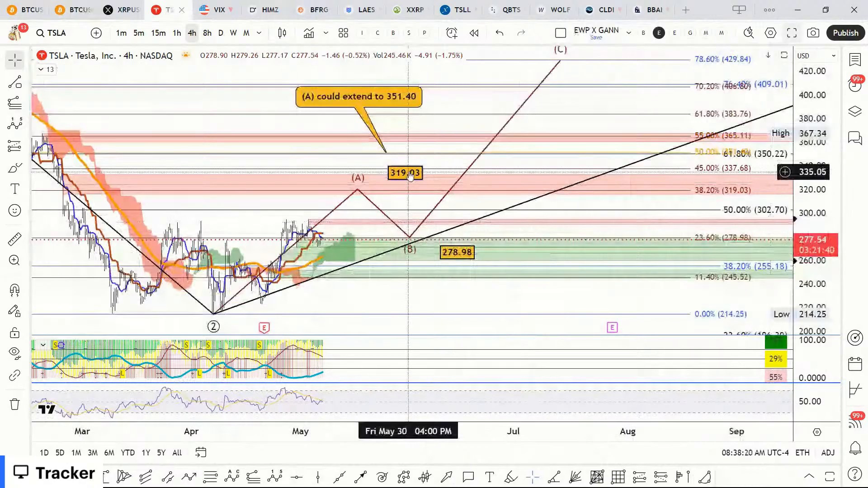
Task: Select the emoji sticker tool
Action: (14, 211)
